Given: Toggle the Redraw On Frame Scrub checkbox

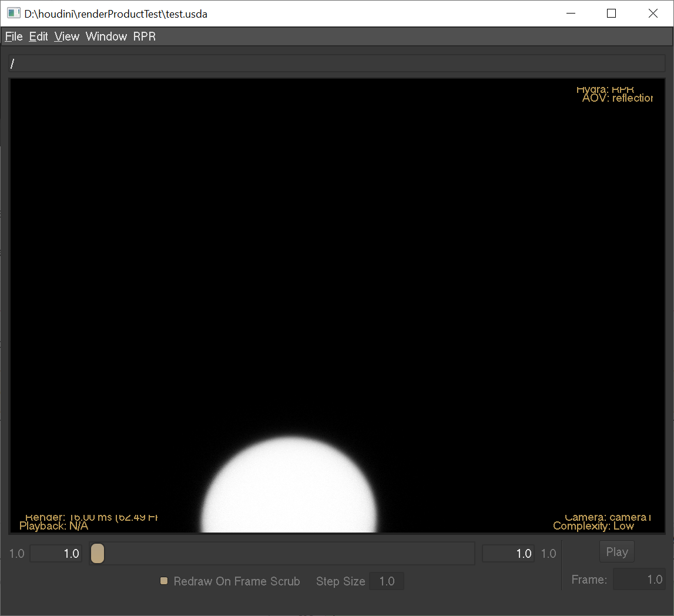Looking at the screenshot, I should 164,581.
